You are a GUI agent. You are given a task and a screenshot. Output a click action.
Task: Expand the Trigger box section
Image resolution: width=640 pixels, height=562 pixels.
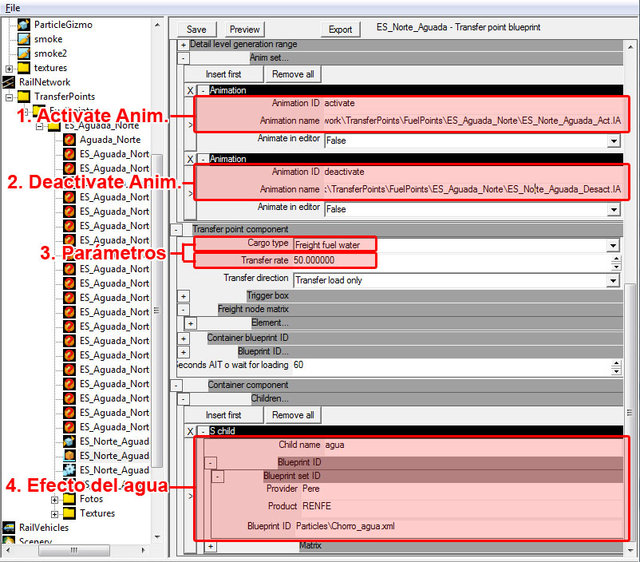coord(183,296)
